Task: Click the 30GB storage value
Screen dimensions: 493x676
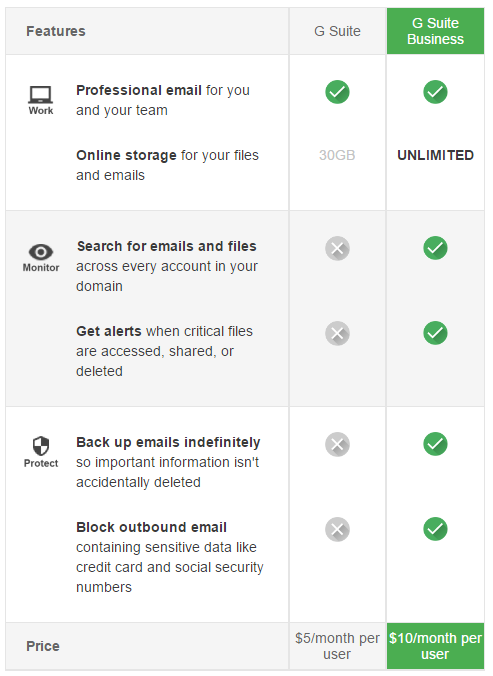Action: coord(337,155)
